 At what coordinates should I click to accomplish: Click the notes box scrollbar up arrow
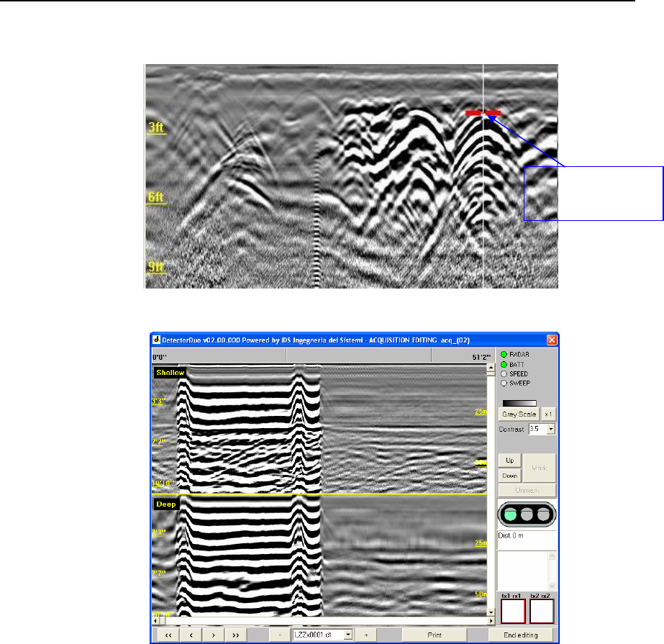[x=552, y=555]
